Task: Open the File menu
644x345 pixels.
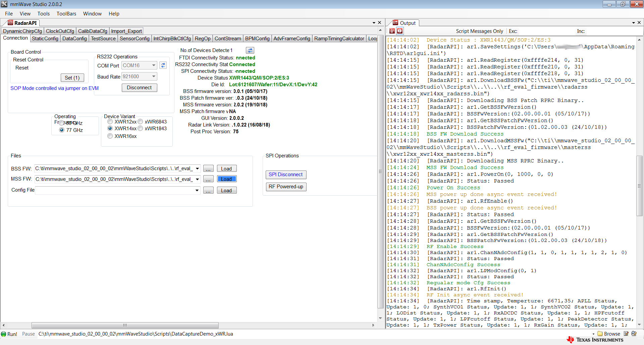Action: [9, 14]
